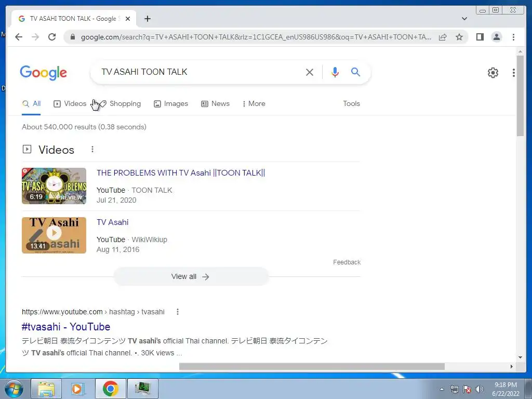The width and height of the screenshot is (532, 399).
Task: Click the 'Jul 21, 2020' date text
Action: (x=116, y=200)
